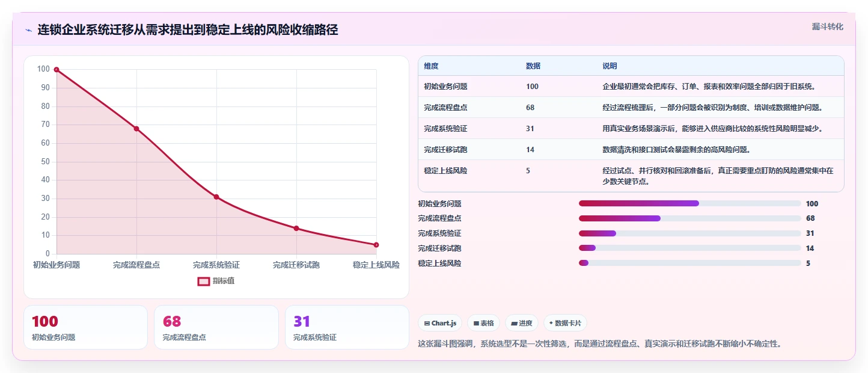
Task: Click the 稳定上线风险 progress bar
Action: [x=690, y=263]
